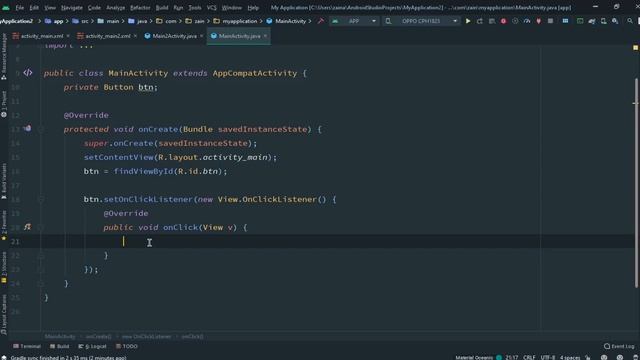Switch to Main2Activity.java tab
640x360 pixels.
[x=174, y=36]
